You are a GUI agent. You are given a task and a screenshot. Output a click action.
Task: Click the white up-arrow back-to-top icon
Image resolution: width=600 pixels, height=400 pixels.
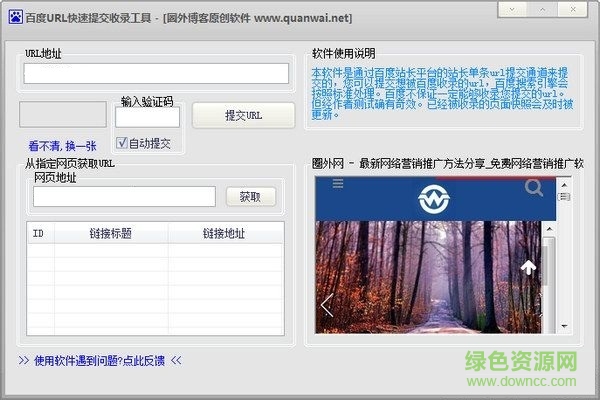point(528,268)
